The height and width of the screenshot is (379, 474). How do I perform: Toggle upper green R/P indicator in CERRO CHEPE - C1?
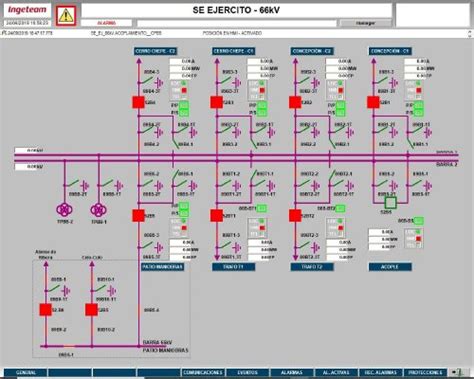pyautogui.click(x=262, y=105)
